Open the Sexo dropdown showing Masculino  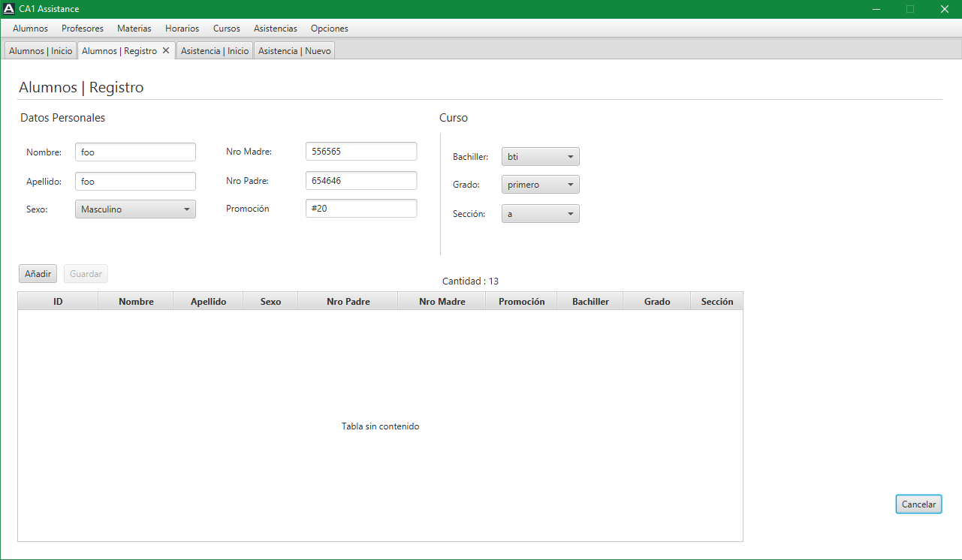(135, 209)
